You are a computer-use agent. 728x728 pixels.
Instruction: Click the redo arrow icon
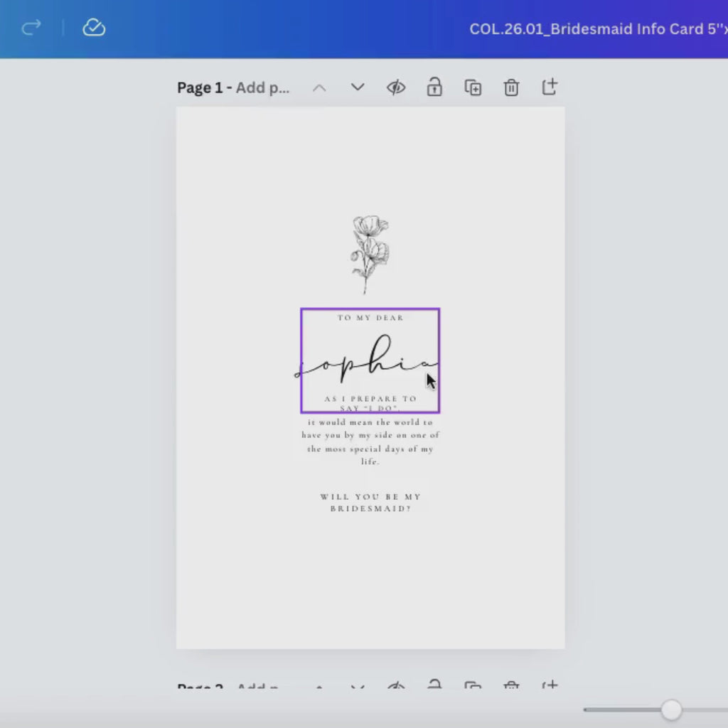tap(31, 28)
